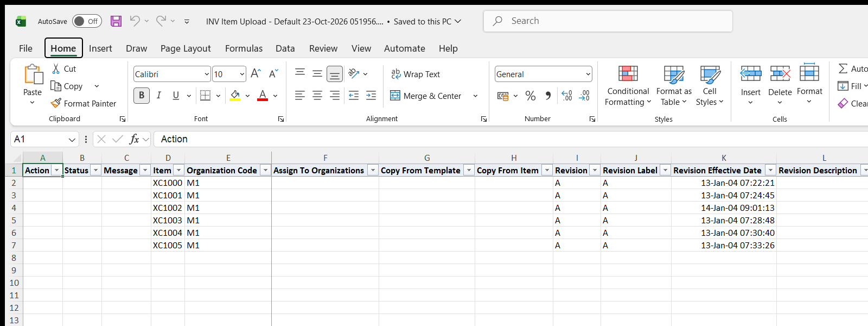Viewport: 868px width, 326px height.
Task: Click the Increase Indent icon
Action: point(371,96)
